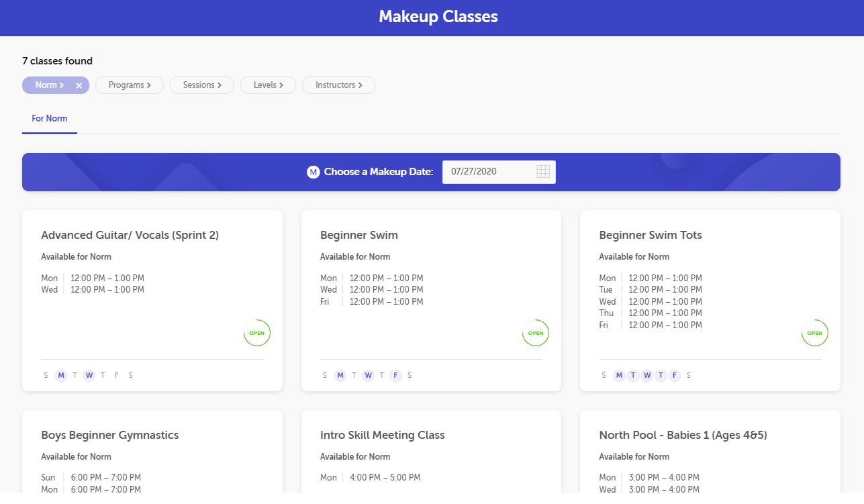Open the Beginner Swim Tots class title
The height and width of the screenshot is (504, 864).
tap(651, 236)
